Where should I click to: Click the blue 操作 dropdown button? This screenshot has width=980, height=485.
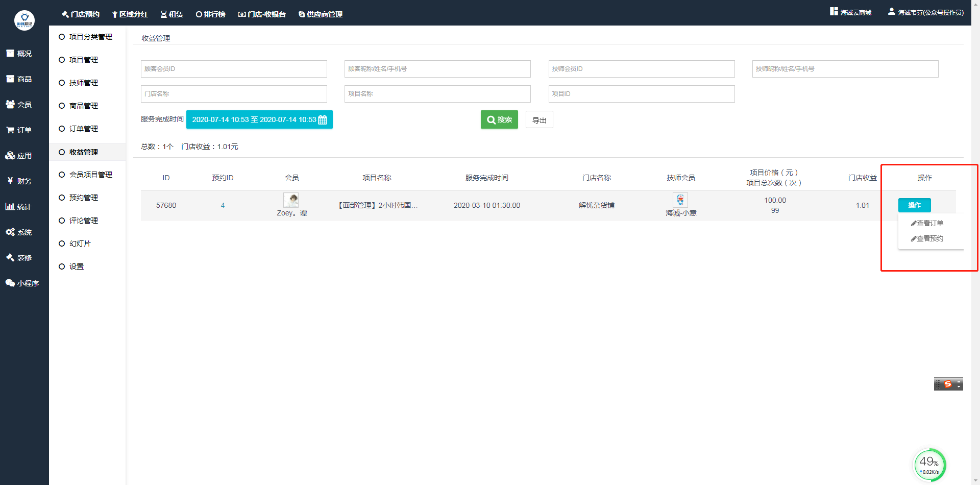point(915,205)
